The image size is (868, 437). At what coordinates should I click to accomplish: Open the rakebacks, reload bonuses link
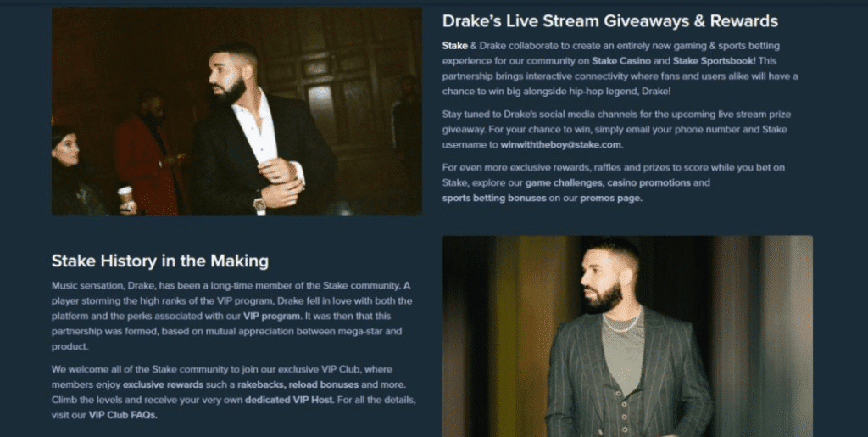(298, 384)
